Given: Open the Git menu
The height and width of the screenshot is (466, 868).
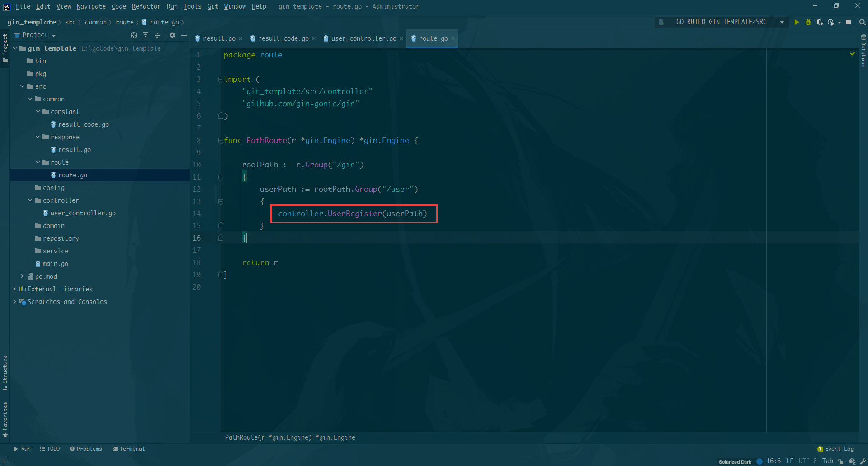Looking at the screenshot, I should tap(212, 6).
